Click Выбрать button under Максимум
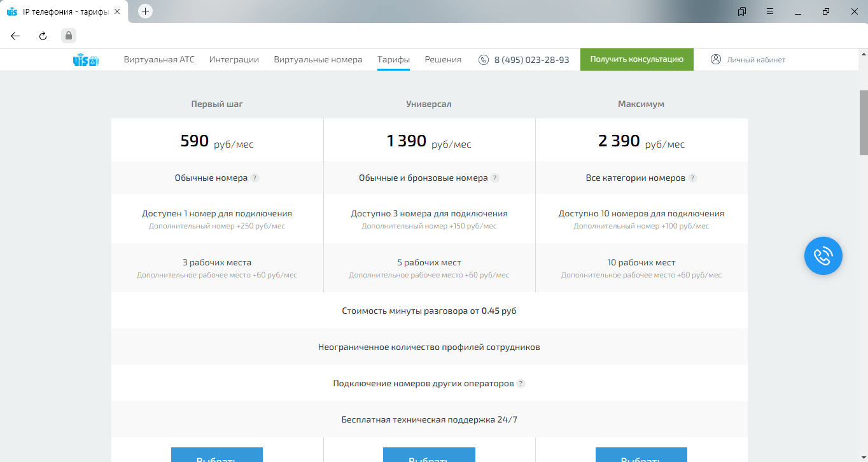This screenshot has height=462, width=868. pos(641,454)
